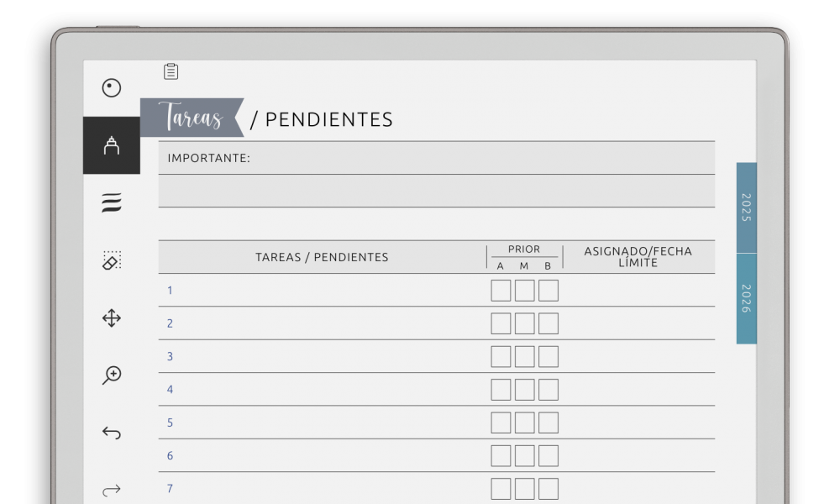Select the active pen tool
Screen dimensions: 840x504
112,145
